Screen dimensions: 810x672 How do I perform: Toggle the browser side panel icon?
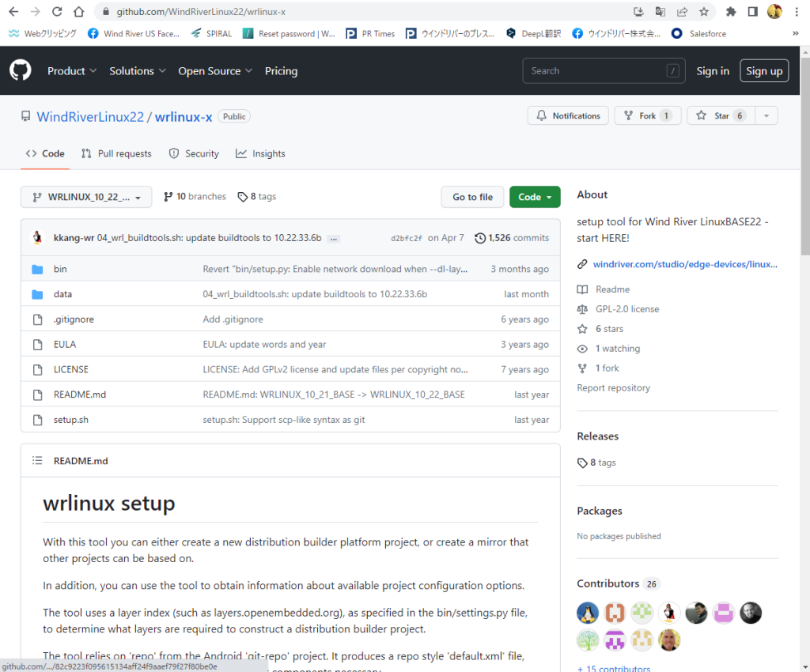pyautogui.click(x=753, y=12)
